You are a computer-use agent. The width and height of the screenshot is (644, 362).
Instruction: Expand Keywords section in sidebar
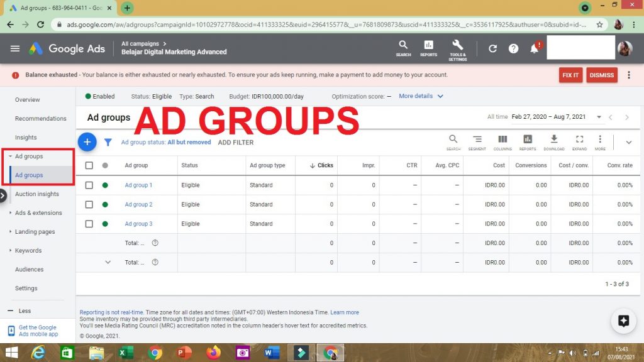[x=28, y=250]
